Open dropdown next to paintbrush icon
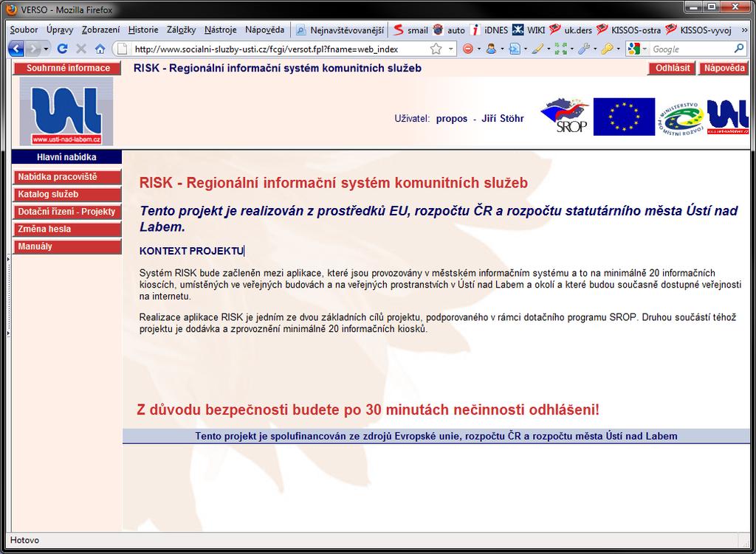 pos(549,49)
